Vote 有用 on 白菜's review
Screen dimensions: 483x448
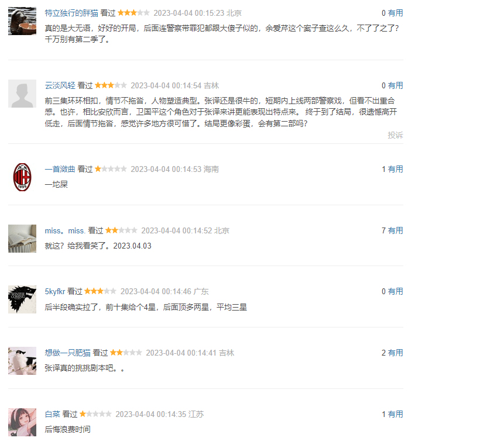tap(396, 414)
